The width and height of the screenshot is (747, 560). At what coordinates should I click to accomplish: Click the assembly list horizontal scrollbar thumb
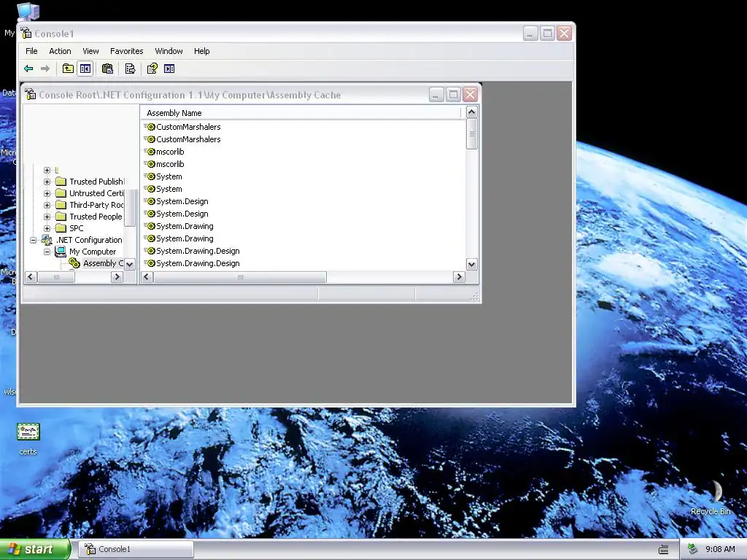click(239, 276)
